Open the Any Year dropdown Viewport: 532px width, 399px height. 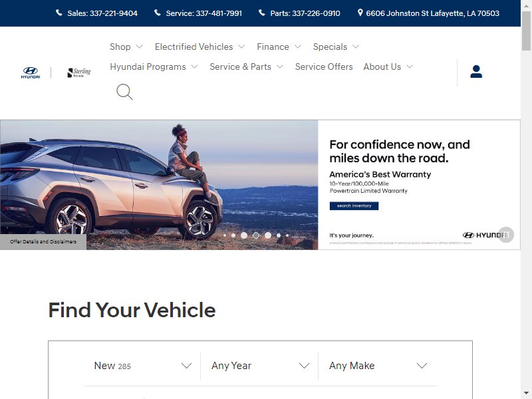tap(260, 366)
